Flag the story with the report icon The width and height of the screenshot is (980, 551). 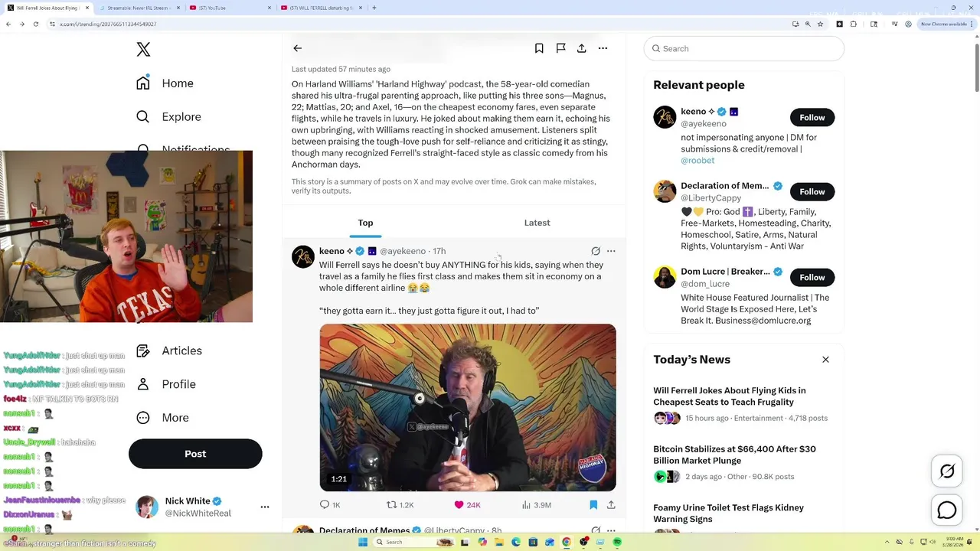coord(560,48)
